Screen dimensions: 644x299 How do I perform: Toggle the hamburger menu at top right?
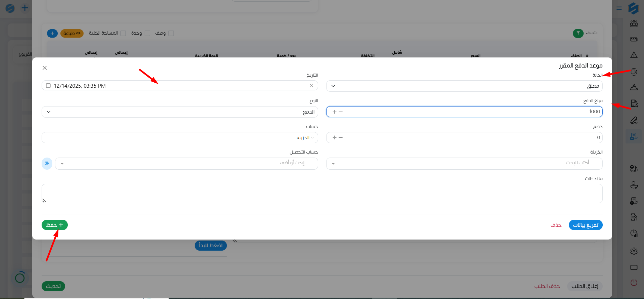[619, 8]
